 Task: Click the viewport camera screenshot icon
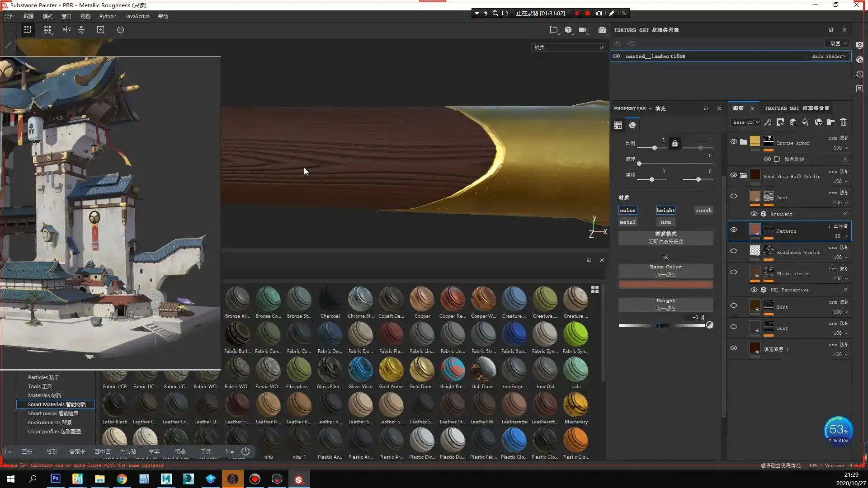[602, 30]
